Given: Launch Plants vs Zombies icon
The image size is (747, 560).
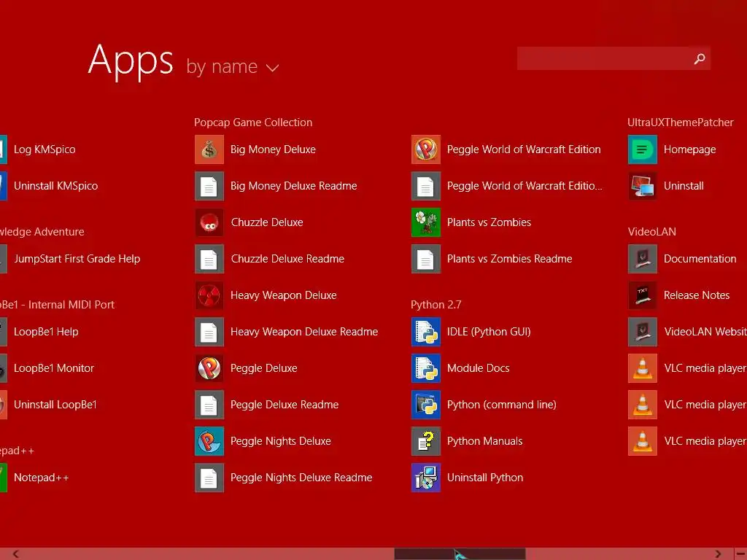Looking at the screenshot, I should [426, 222].
